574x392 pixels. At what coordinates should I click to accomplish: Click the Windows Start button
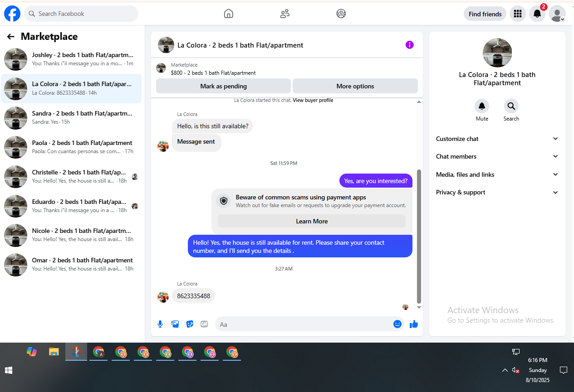[9, 370]
